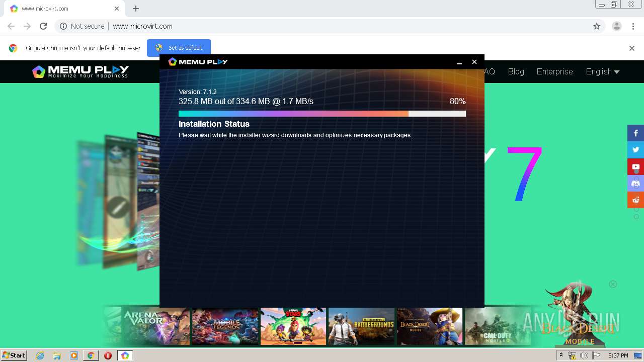Click the MEmu Play site logo

[x=80, y=71]
